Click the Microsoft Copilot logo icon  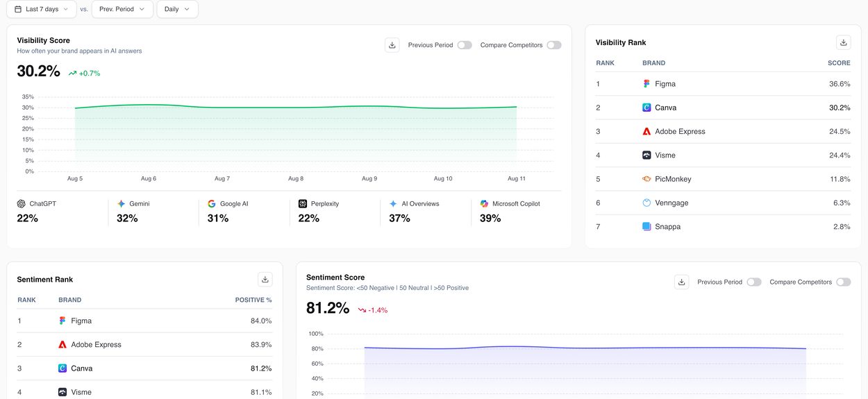(x=484, y=204)
